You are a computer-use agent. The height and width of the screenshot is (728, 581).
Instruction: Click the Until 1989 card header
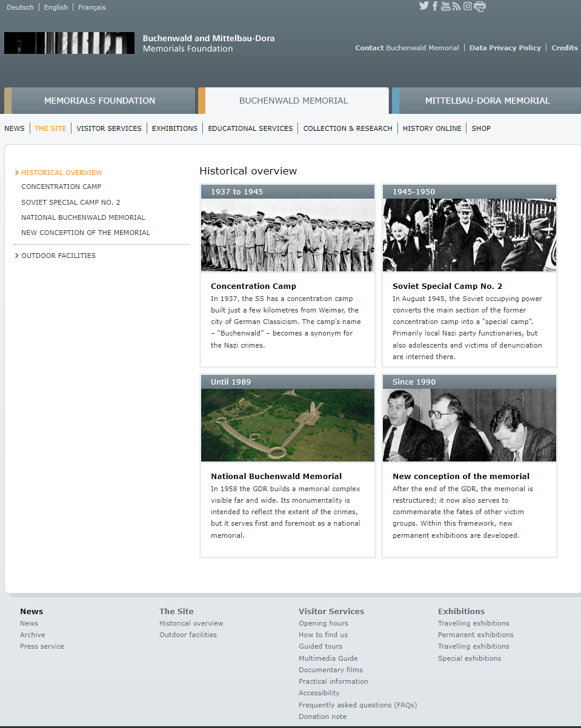click(x=288, y=382)
